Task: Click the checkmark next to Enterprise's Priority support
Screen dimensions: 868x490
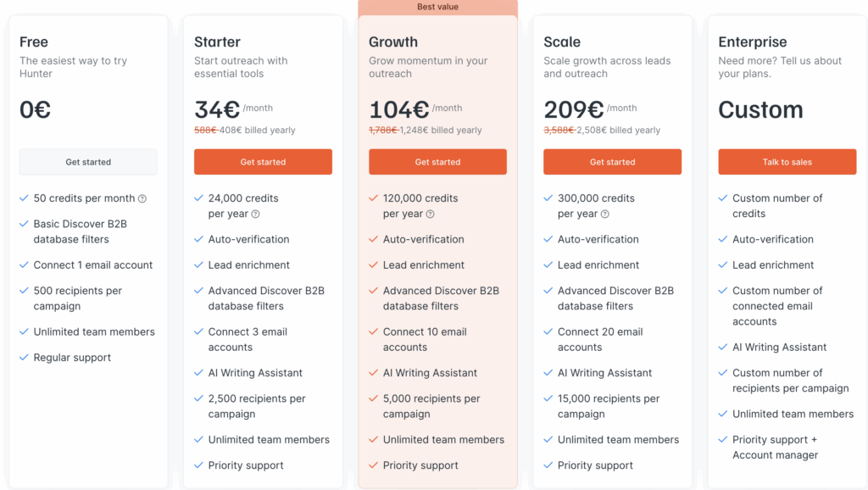Action: (x=724, y=440)
